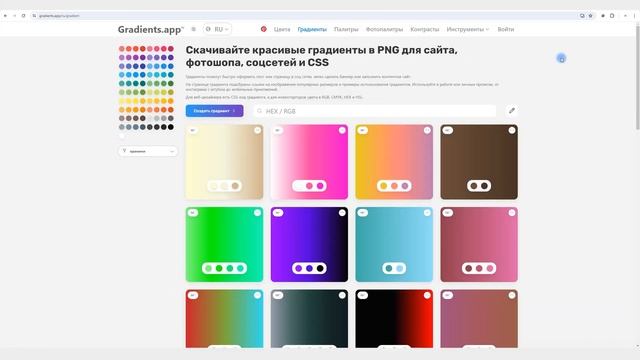Click the floating blue round button at right

pyautogui.click(x=561, y=58)
